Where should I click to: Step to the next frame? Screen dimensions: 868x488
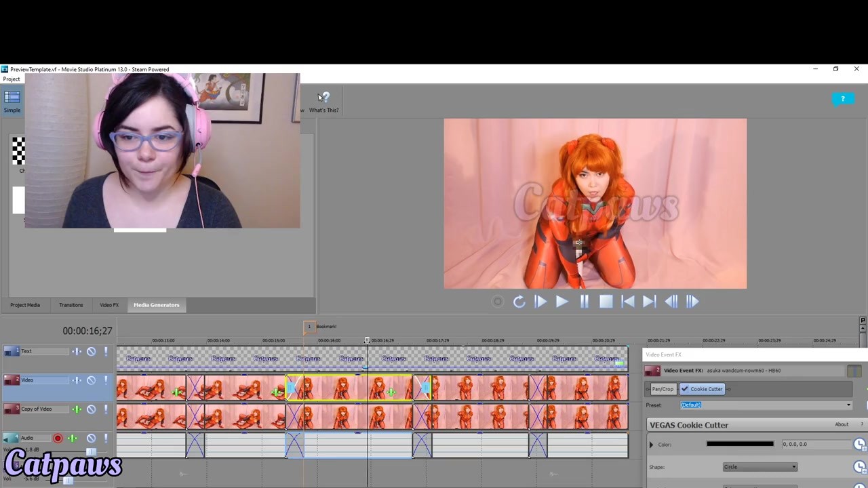[x=692, y=302]
